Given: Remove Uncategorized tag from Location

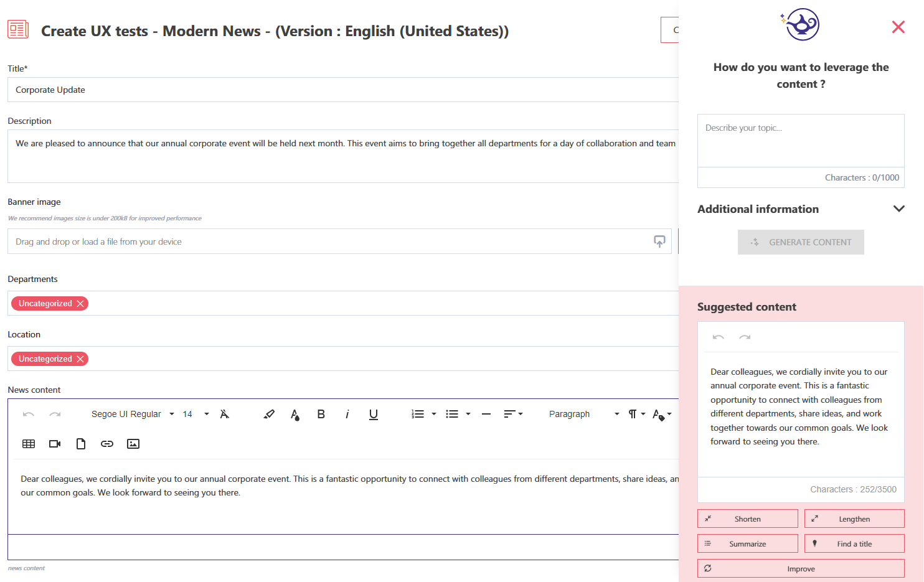Looking at the screenshot, I should click(80, 359).
